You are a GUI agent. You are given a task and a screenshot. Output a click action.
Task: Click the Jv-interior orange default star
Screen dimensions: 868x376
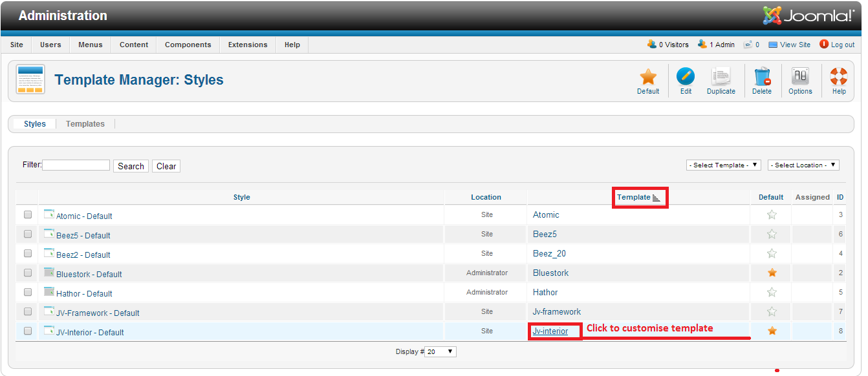click(772, 331)
